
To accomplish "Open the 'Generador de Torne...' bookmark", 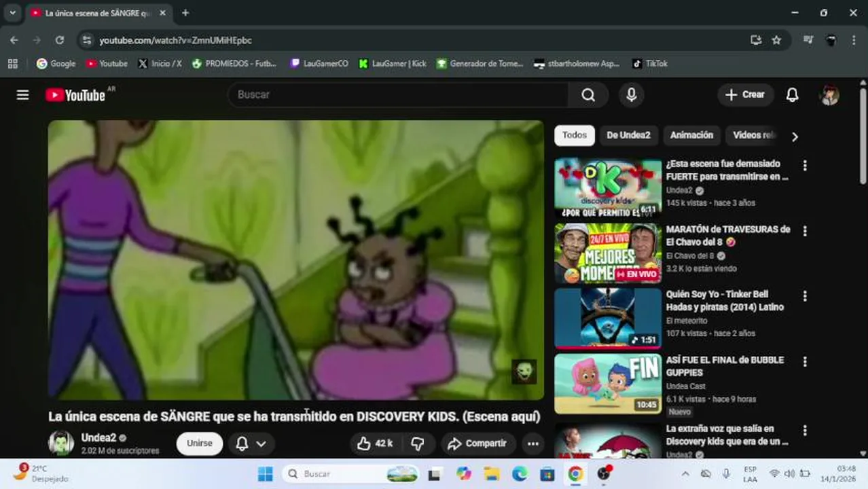I will (x=480, y=63).
